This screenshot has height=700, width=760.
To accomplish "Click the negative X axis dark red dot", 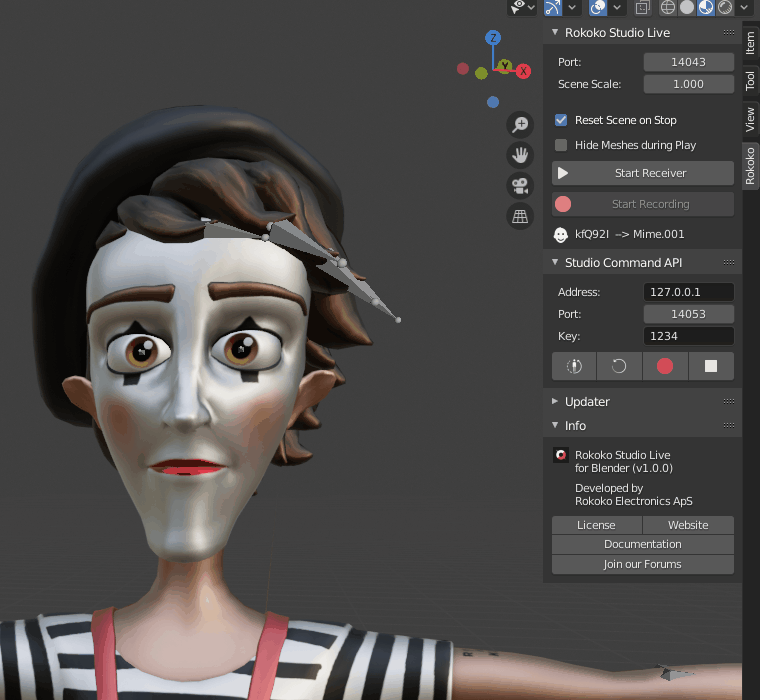I will click(463, 69).
